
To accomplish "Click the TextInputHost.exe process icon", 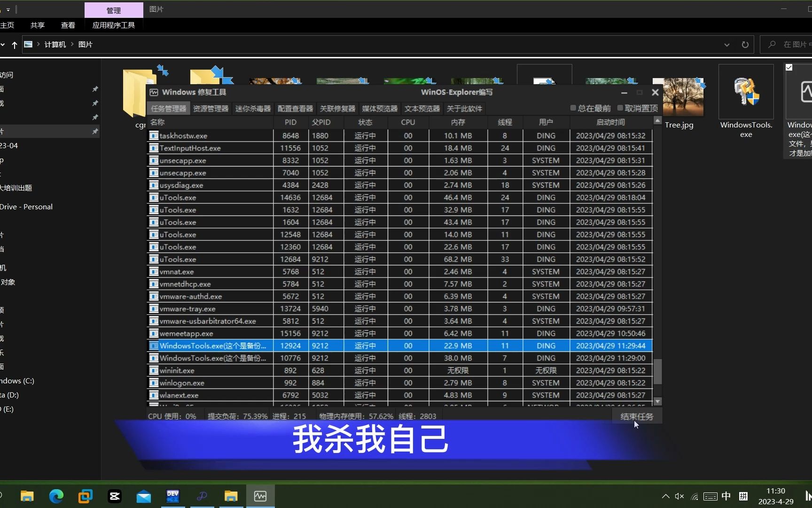I will coord(154,148).
